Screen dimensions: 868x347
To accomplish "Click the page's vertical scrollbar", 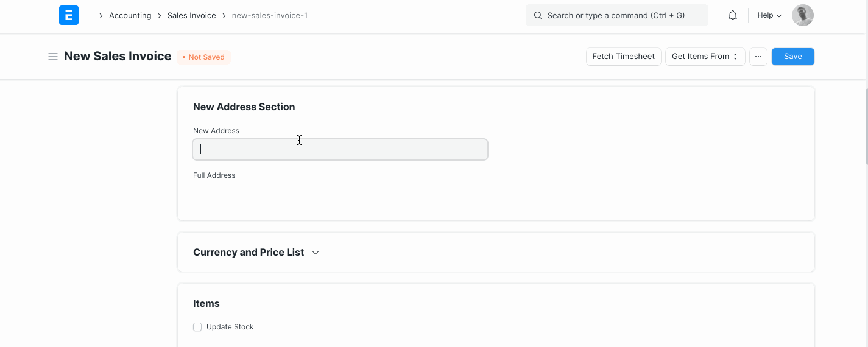I will 866,126.
